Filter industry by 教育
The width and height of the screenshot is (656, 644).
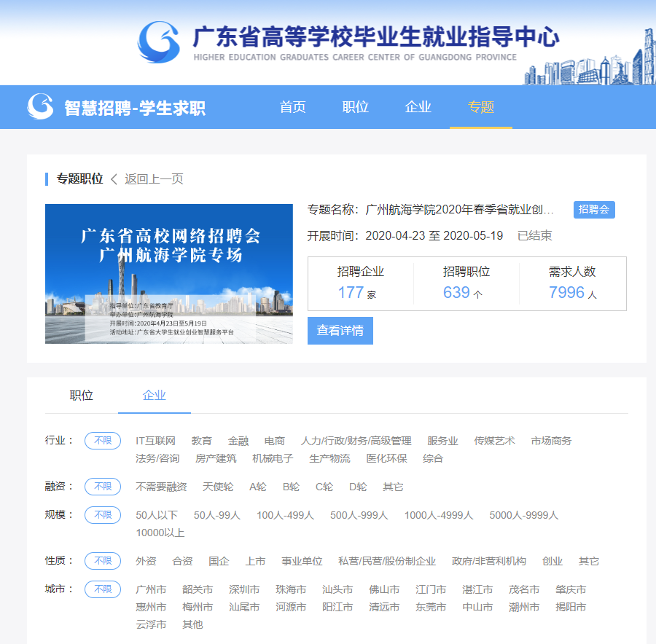coord(202,441)
